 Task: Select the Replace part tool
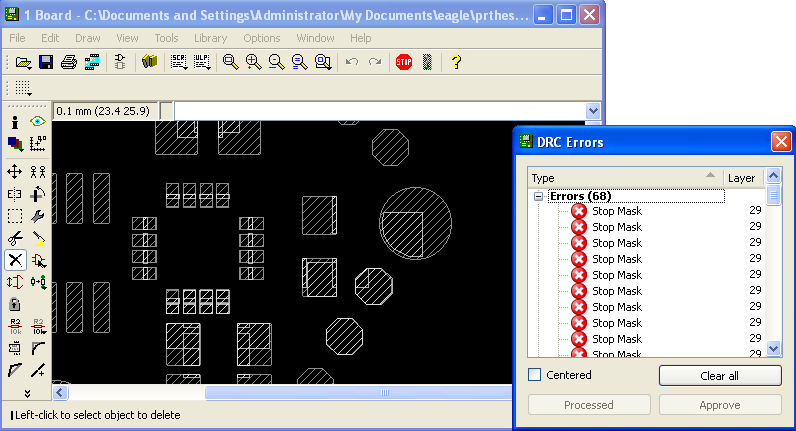[x=38, y=282]
